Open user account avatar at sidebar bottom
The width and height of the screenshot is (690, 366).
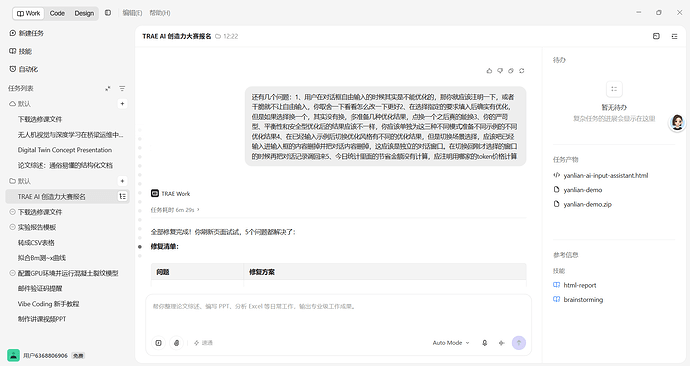pyautogui.click(x=13, y=355)
